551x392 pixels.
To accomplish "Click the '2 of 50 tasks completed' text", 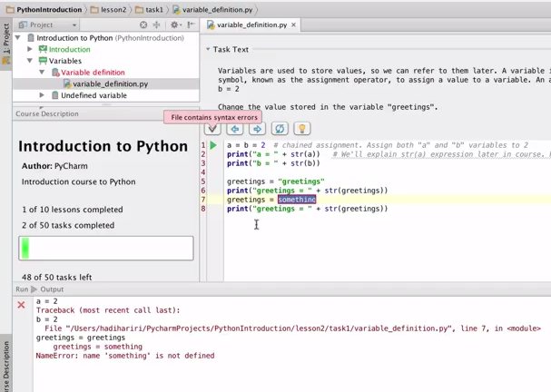I will (x=68, y=225).
